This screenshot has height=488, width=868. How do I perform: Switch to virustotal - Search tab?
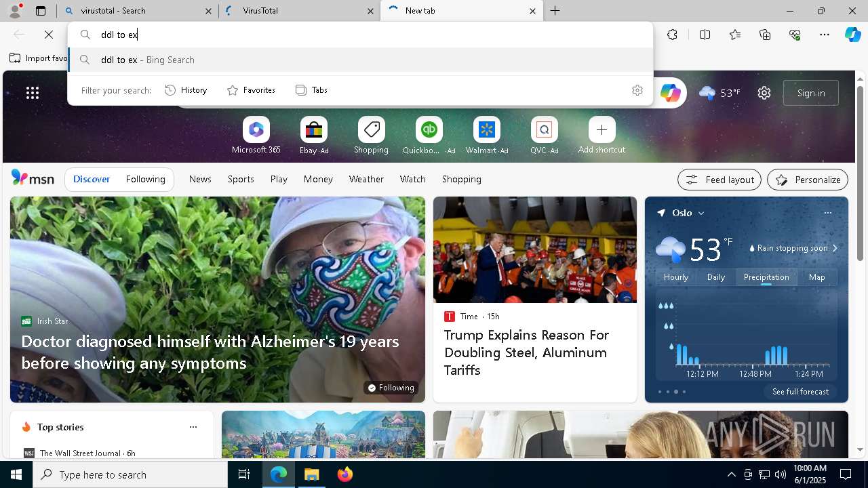(138, 11)
